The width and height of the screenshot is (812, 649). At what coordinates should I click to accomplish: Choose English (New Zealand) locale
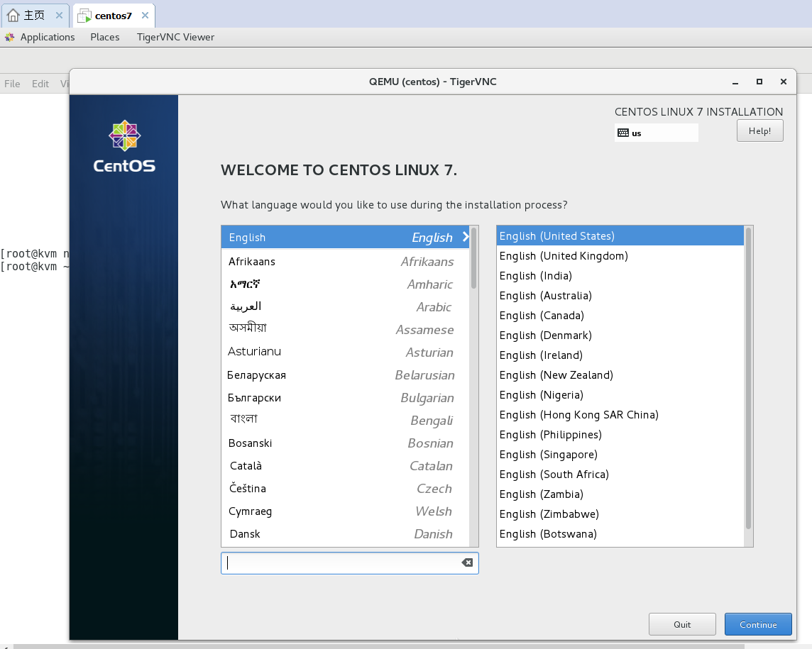620,375
